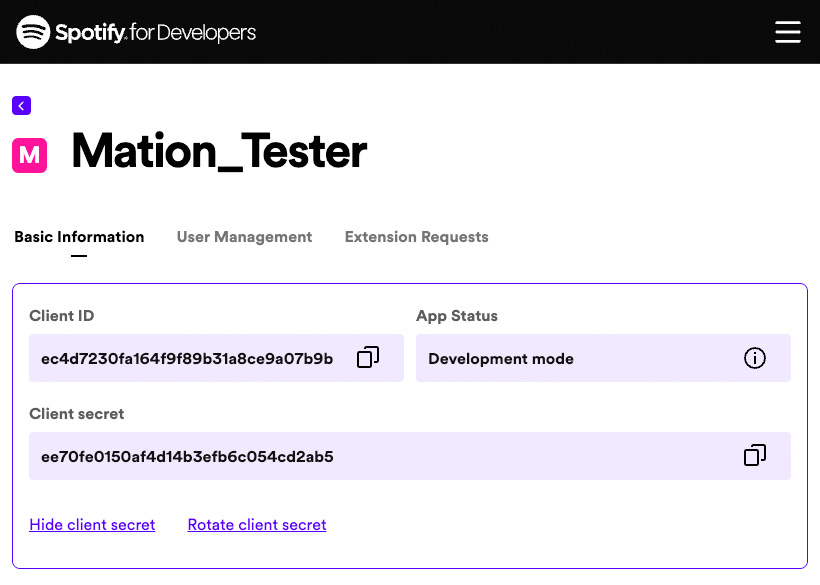The width and height of the screenshot is (820, 585).
Task: Click the pink M app avatar
Action: [30, 155]
